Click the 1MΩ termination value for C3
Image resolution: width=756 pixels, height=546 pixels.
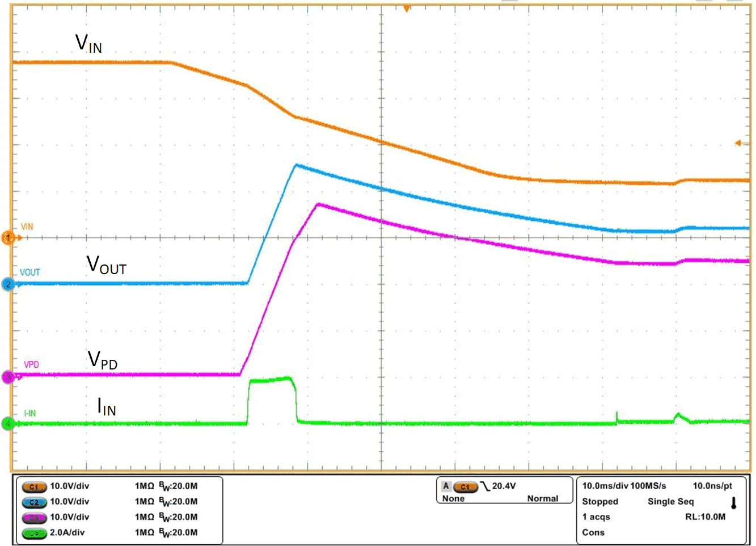coord(145,516)
